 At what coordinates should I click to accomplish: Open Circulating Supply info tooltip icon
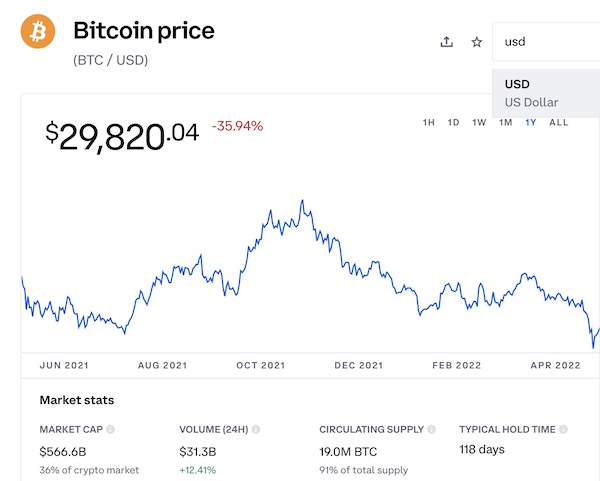431,429
